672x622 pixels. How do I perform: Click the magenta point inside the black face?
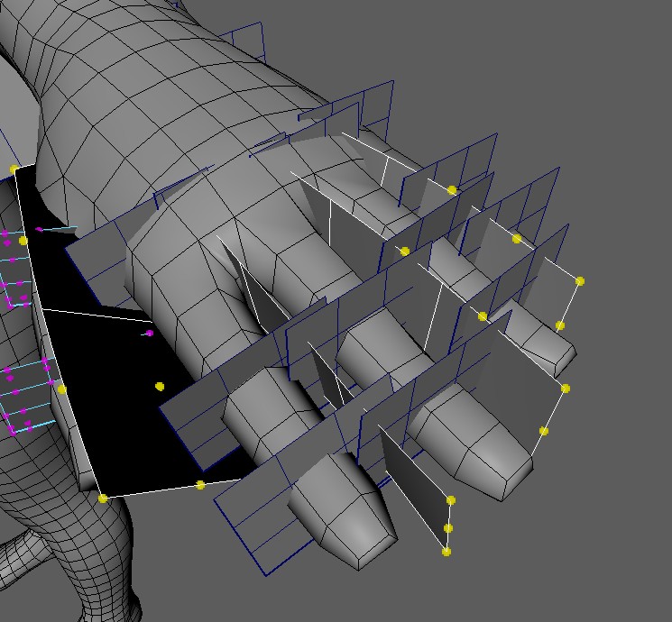tap(149, 334)
